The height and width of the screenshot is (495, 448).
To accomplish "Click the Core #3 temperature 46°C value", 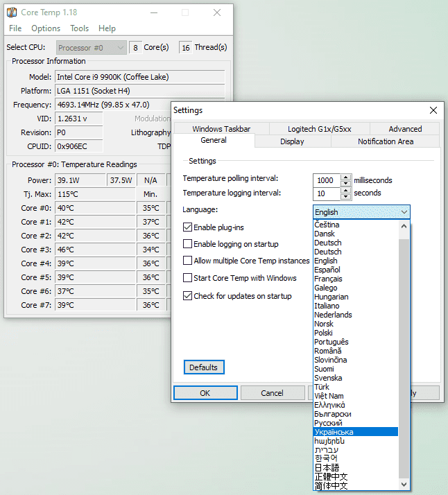I will [x=95, y=250].
